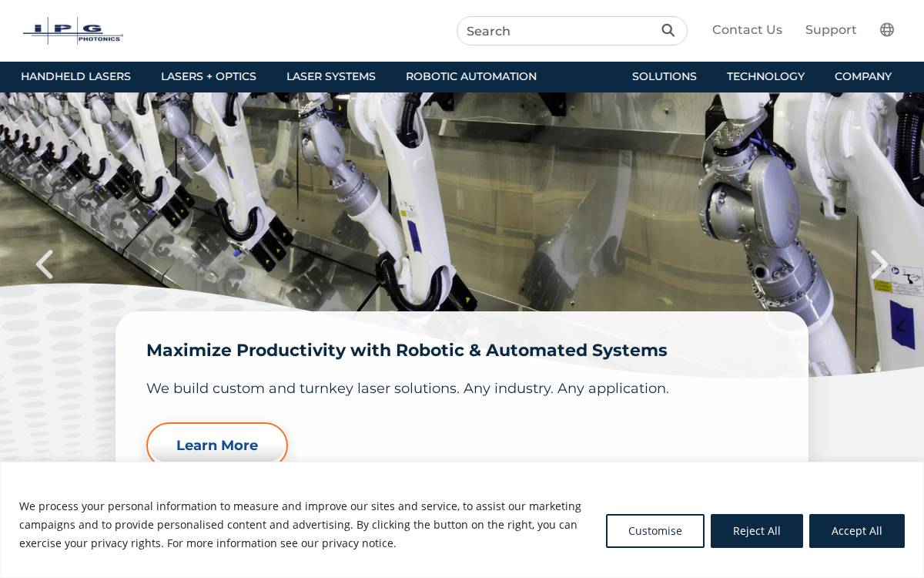Image resolution: width=924 pixels, height=578 pixels.
Task: Click the 'We build custom and turnkey' text
Action: click(x=407, y=388)
